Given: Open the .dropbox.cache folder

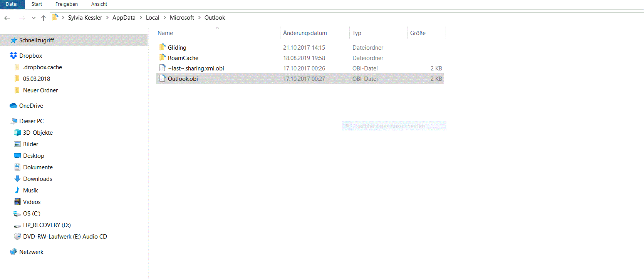Looking at the screenshot, I should point(42,67).
